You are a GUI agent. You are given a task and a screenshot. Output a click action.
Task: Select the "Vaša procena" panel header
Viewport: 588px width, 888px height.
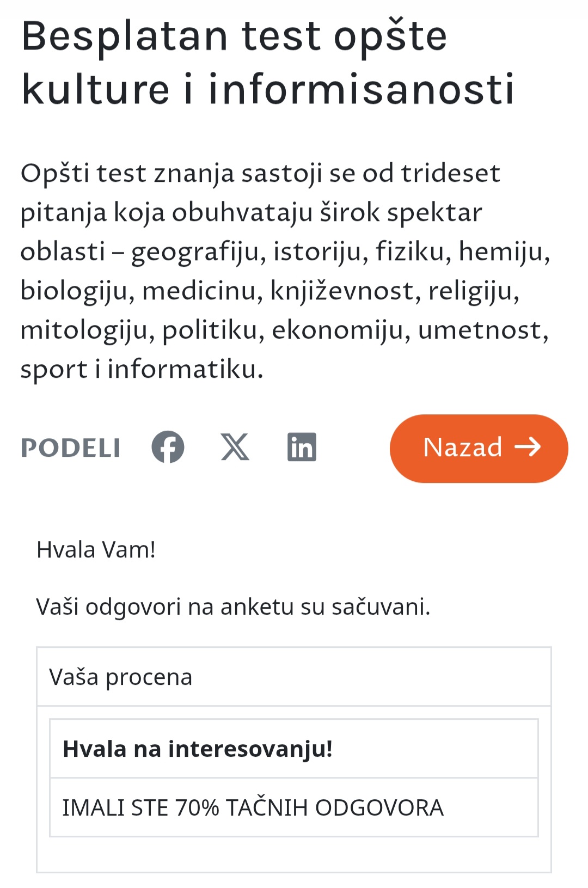point(121,677)
